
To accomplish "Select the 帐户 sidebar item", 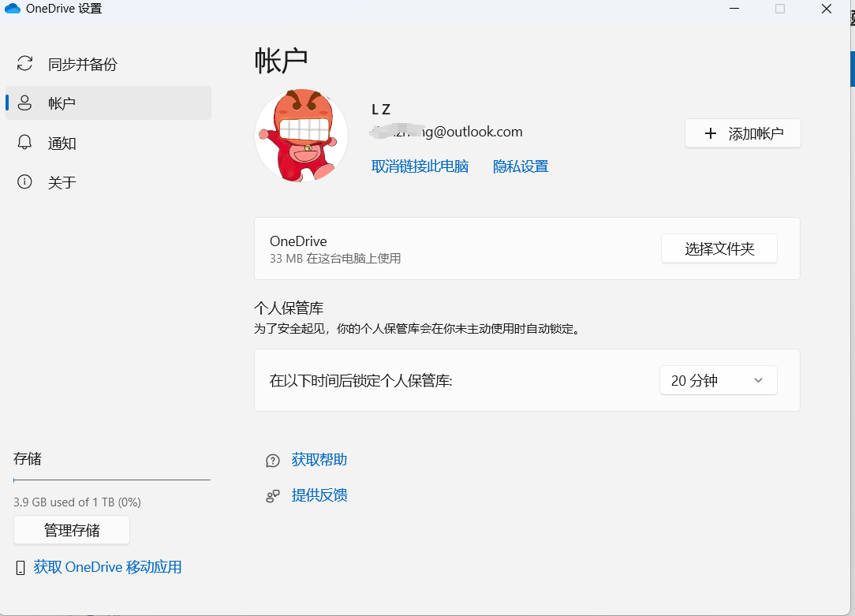I will click(109, 103).
